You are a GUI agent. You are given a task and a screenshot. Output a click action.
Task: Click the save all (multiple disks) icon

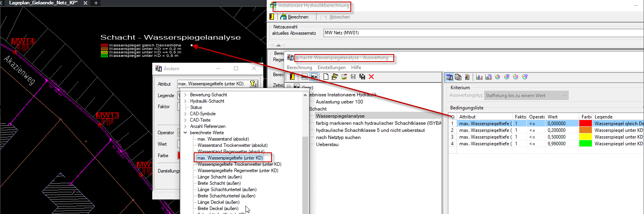coord(362,77)
